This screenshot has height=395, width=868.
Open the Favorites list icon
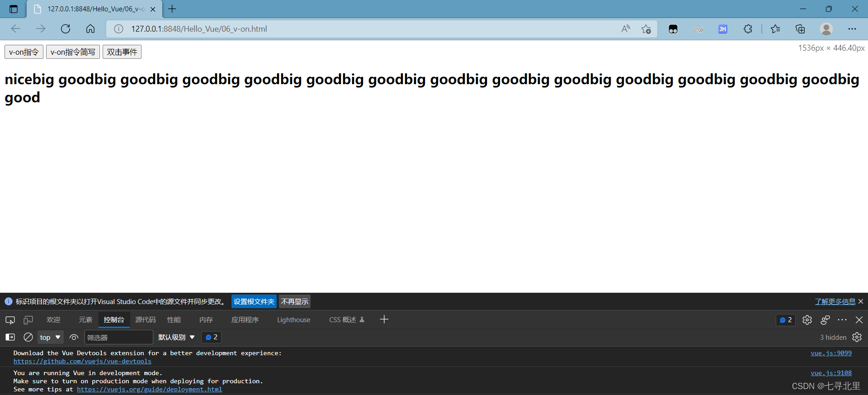click(775, 29)
